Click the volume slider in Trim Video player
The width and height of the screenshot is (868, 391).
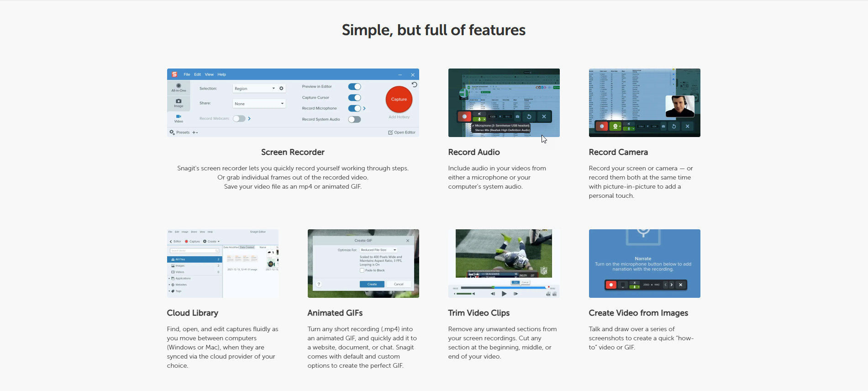464,294
